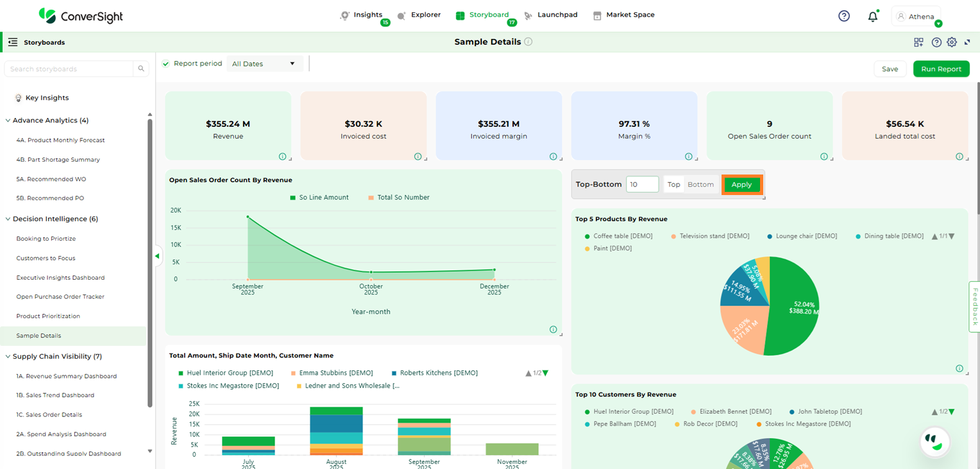Collapse the Advance Analytics section
The image size is (980, 469).
[x=8, y=121]
